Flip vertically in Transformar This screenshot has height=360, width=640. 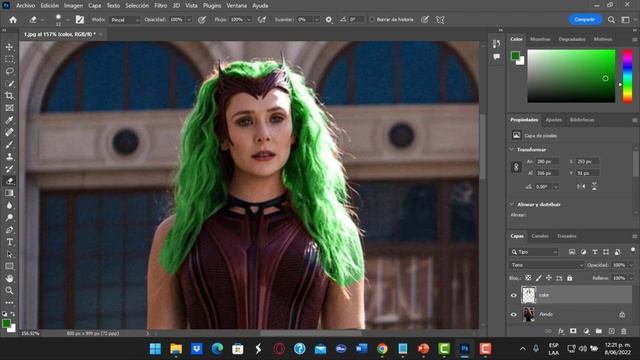click(594, 187)
